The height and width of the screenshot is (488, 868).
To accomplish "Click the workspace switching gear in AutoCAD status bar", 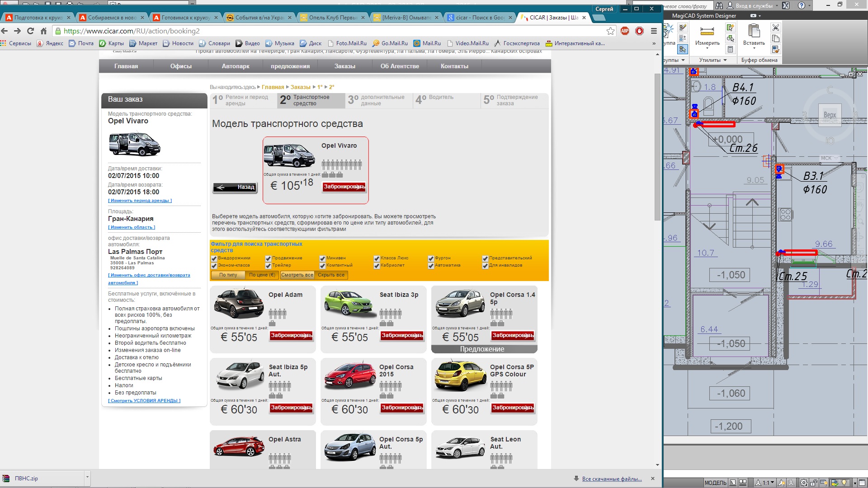I will click(804, 483).
